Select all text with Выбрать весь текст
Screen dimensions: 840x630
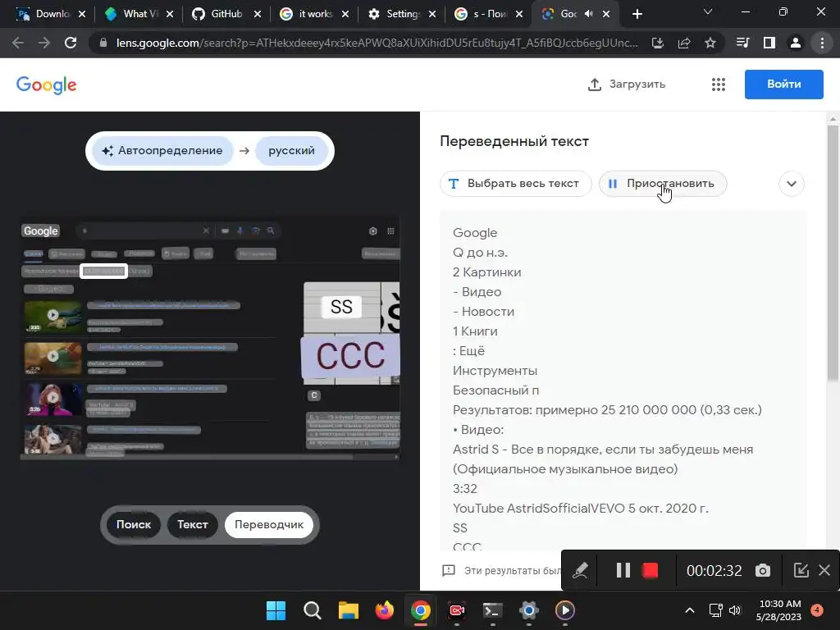click(515, 184)
